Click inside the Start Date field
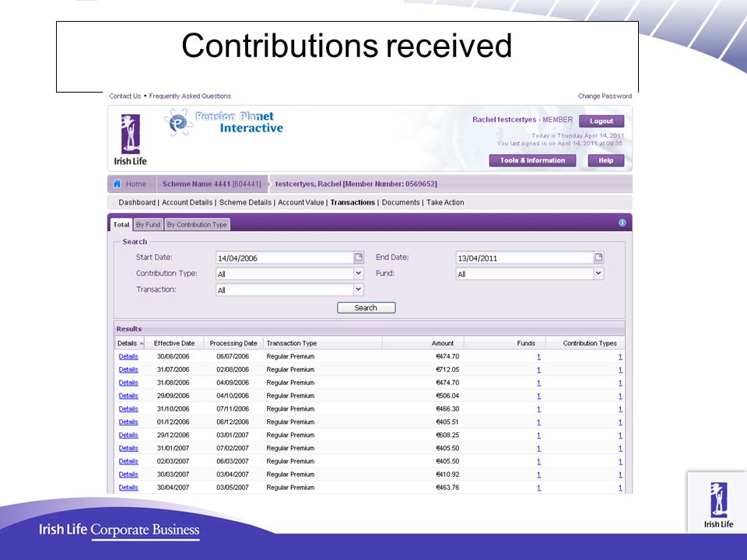This screenshot has height=560, width=747. pos(285,257)
